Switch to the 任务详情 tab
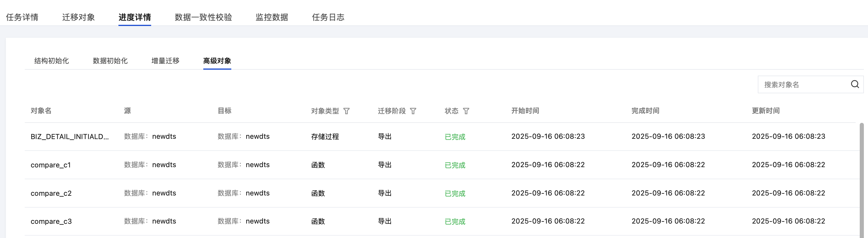This screenshot has height=238, width=868. [x=22, y=17]
